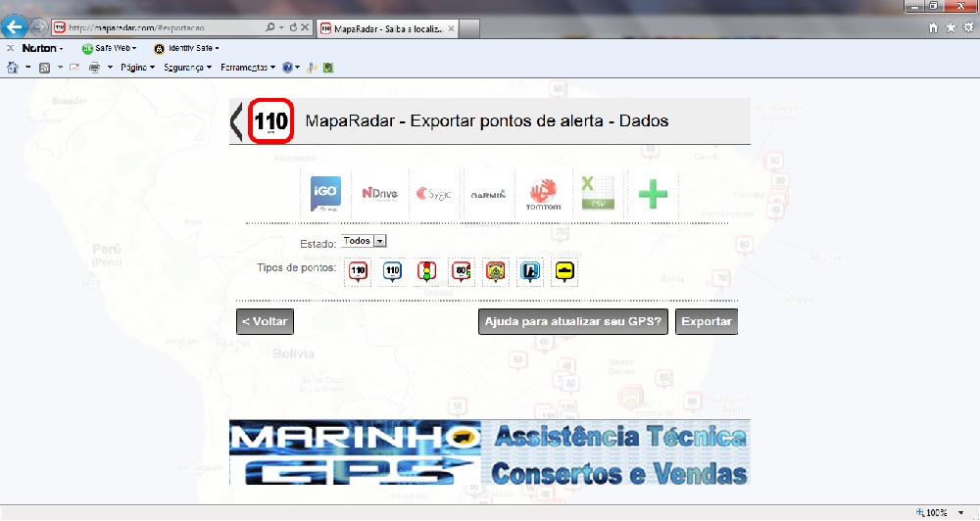Open the Ferramentas menu
Screen dimensions: 980x521
click(x=248, y=68)
